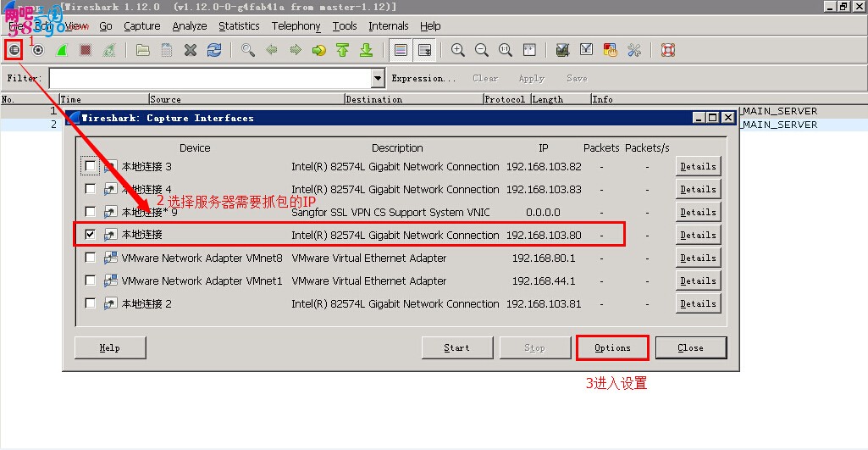Open the capture interfaces list toolbar icon
This screenshot has width=868, height=450.
coord(14,51)
